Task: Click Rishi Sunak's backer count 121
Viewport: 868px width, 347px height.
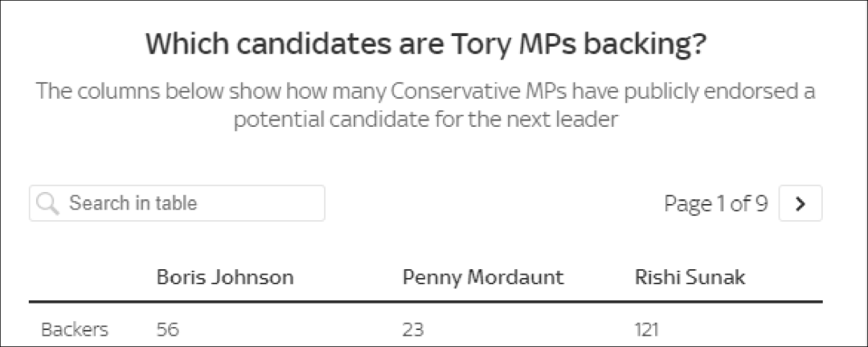Action: point(646,330)
